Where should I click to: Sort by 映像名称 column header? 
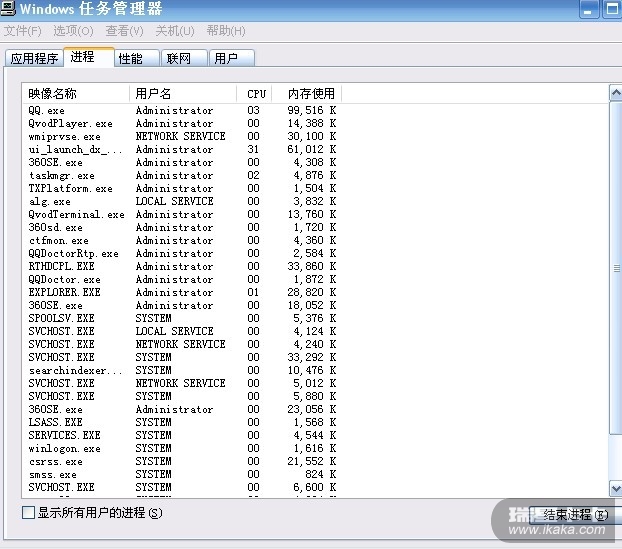click(x=76, y=94)
